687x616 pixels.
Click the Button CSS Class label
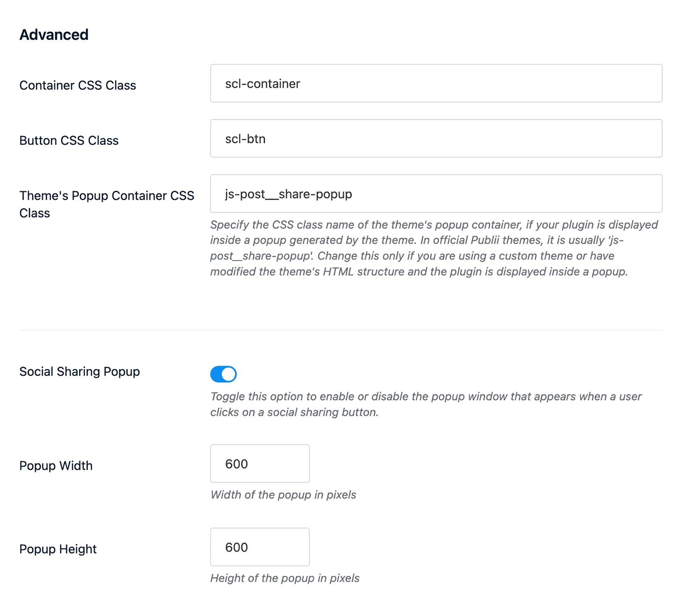pyautogui.click(x=69, y=140)
